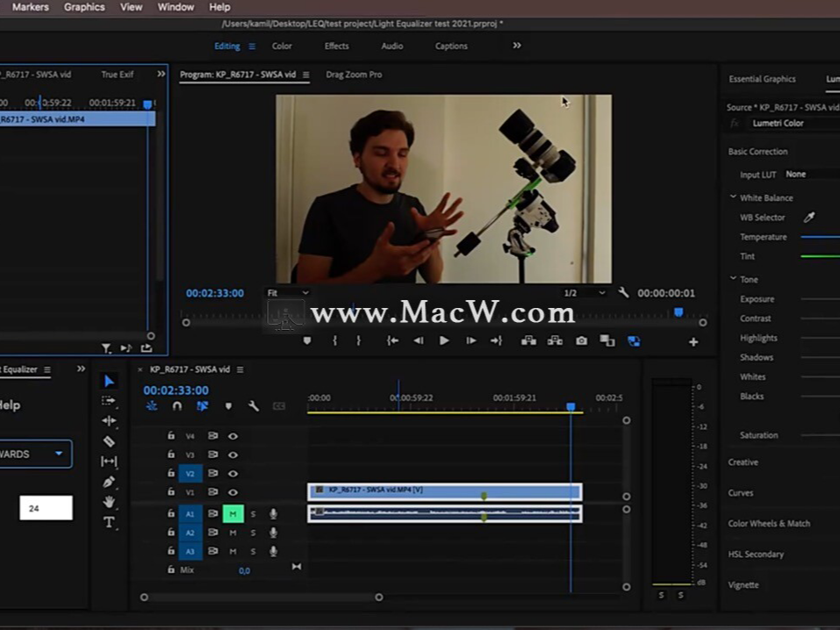Click the WB Selector eyedropper in Lumetri
This screenshot has height=630, width=840.
(x=809, y=217)
